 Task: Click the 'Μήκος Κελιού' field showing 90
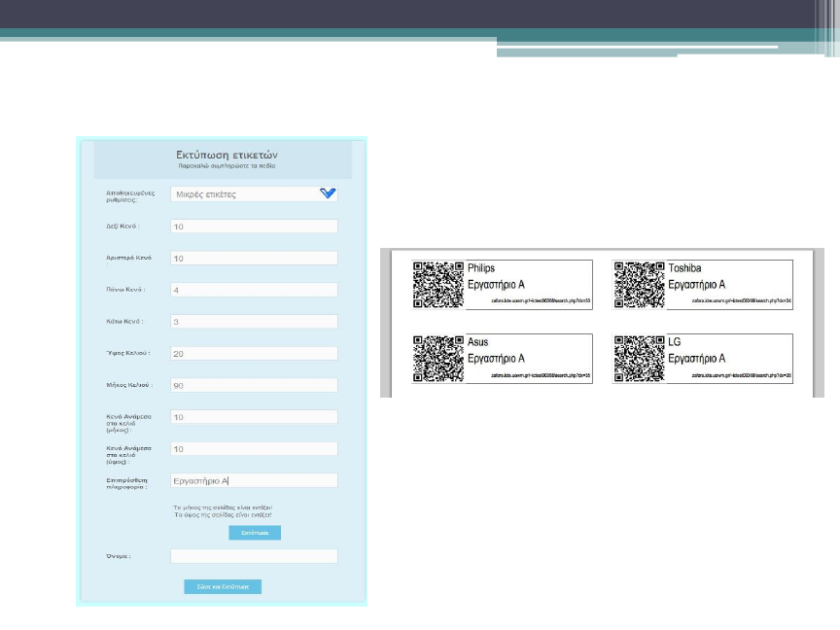[x=254, y=385]
